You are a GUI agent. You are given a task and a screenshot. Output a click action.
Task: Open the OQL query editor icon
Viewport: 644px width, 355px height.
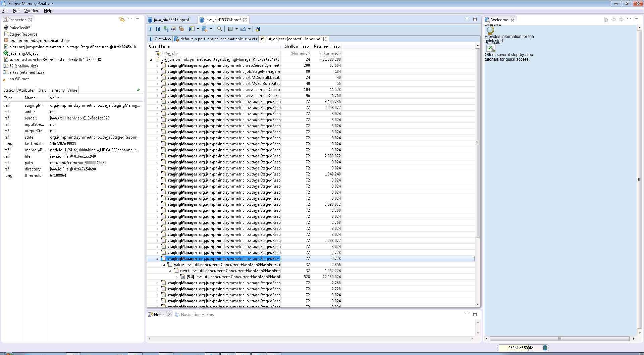pyautogui.click(x=173, y=29)
